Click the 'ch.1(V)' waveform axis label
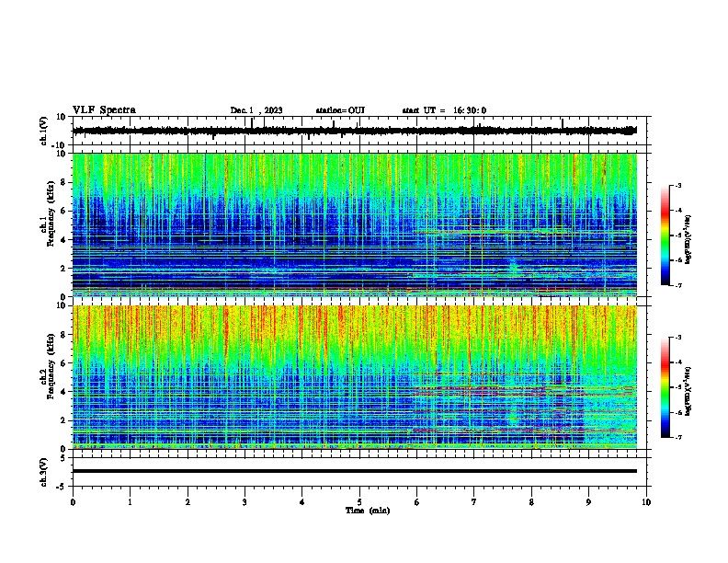728x563 pixels. point(44,131)
